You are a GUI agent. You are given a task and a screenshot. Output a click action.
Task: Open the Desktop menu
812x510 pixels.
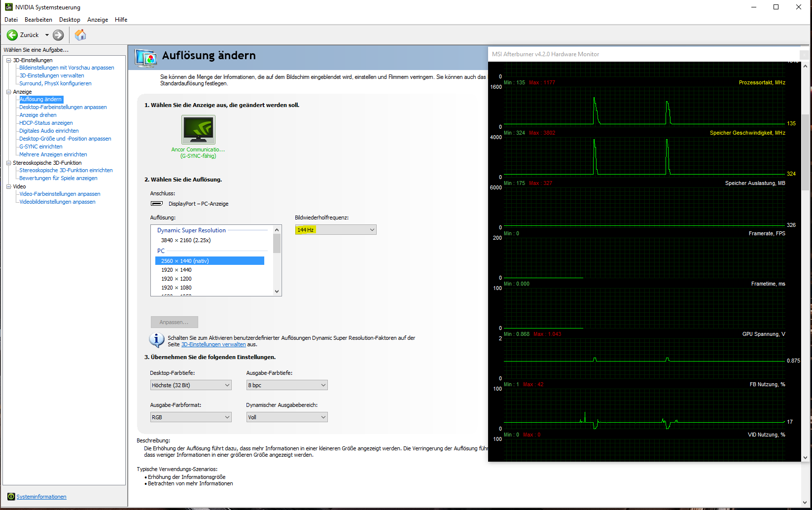coord(70,20)
